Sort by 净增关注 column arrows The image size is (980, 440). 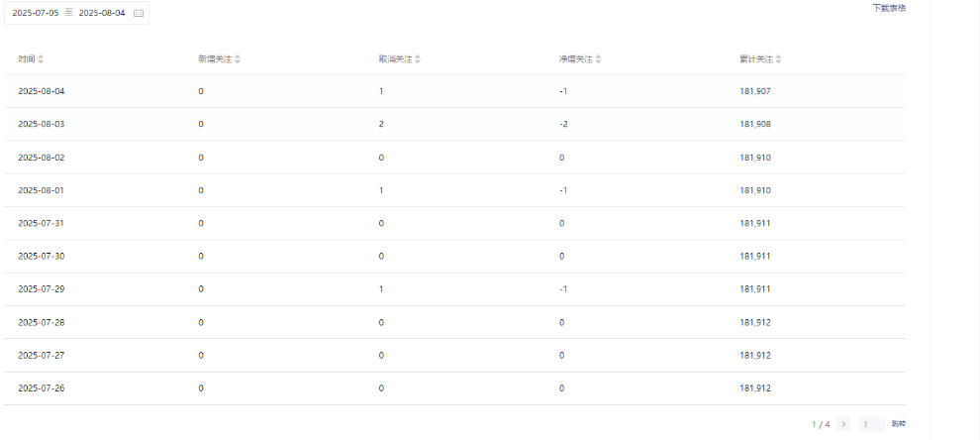tap(598, 59)
